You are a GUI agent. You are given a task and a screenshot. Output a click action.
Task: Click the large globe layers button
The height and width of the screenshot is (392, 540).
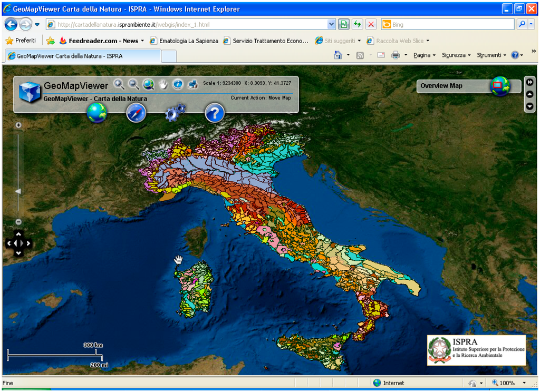tap(97, 112)
